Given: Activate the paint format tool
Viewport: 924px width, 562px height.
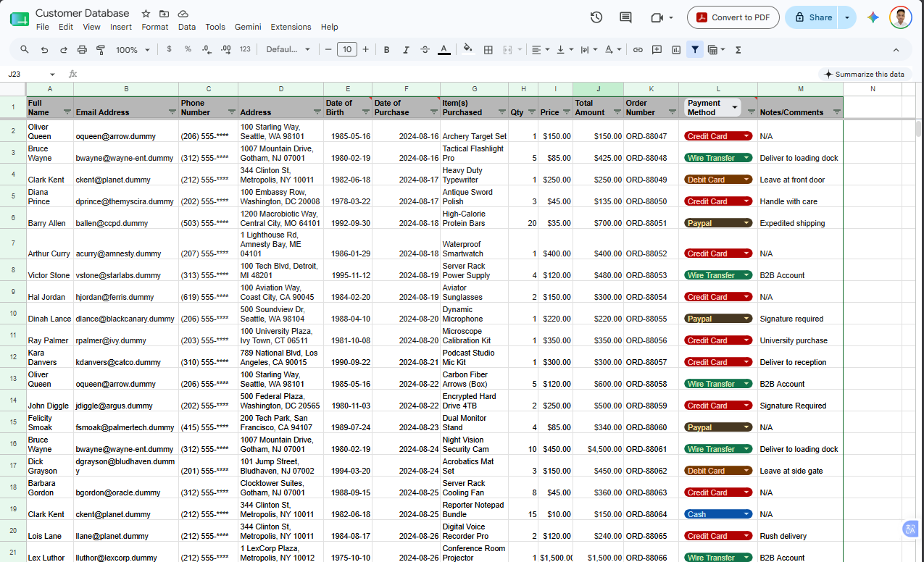Looking at the screenshot, I should coord(101,49).
